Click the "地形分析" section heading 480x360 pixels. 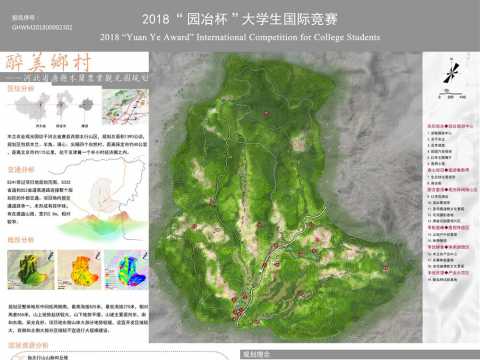click(x=21, y=240)
